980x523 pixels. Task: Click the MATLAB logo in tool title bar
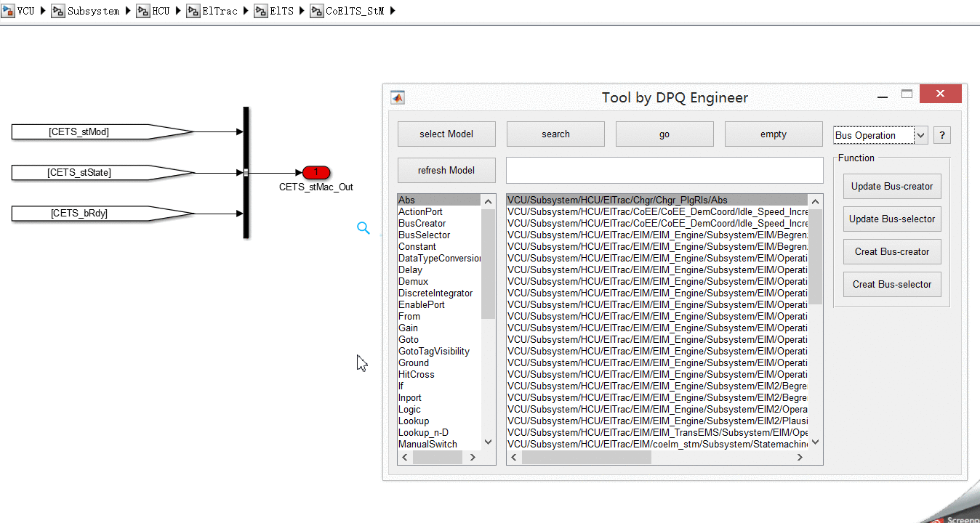[x=398, y=97]
